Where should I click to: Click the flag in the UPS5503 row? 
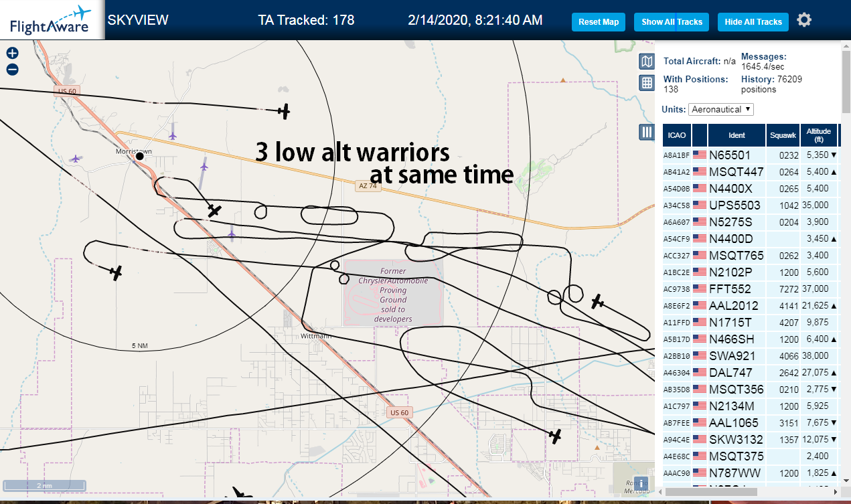coord(700,205)
